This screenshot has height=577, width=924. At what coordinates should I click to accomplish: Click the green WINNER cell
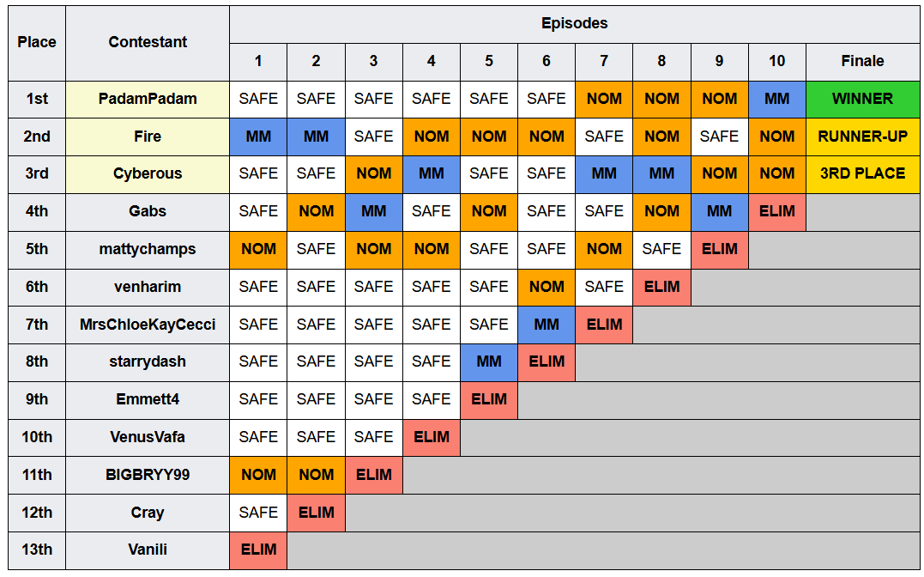click(862, 99)
